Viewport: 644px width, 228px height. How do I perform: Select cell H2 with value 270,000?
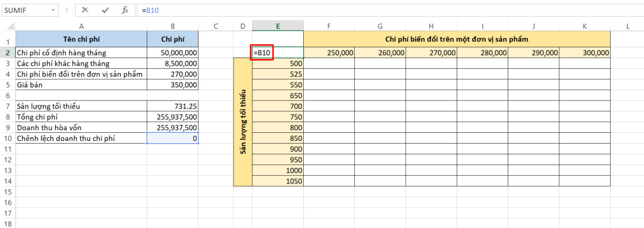[x=431, y=53]
